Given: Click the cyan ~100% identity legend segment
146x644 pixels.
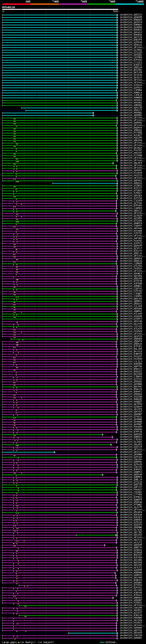Looking at the screenshot, I should (130, 4).
